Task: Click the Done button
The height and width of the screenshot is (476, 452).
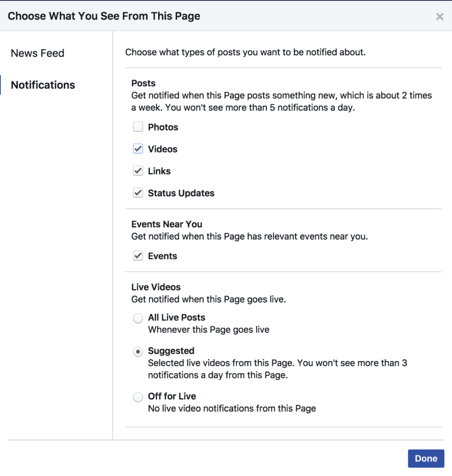Action: click(x=426, y=458)
